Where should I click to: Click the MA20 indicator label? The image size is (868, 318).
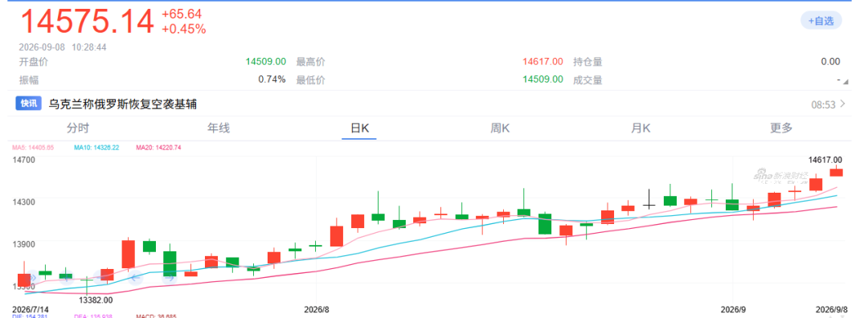(158, 148)
